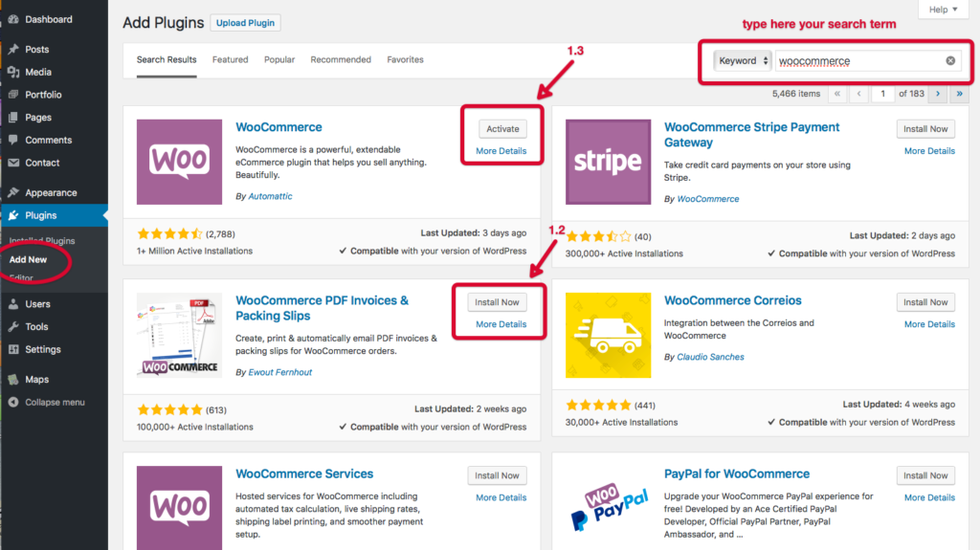Open the WooCommerce Services title link
Screen dimensions: 980x550
pyautogui.click(x=304, y=473)
